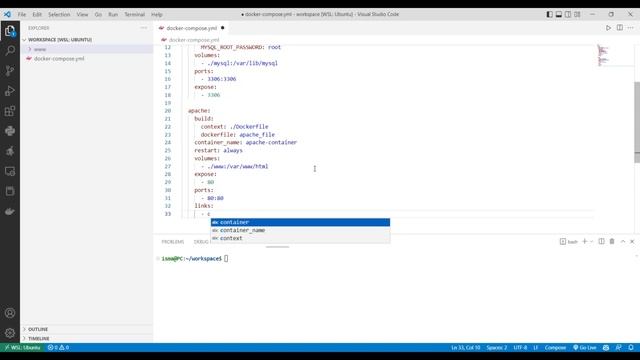Open the Help menu

[x=157, y=14]
